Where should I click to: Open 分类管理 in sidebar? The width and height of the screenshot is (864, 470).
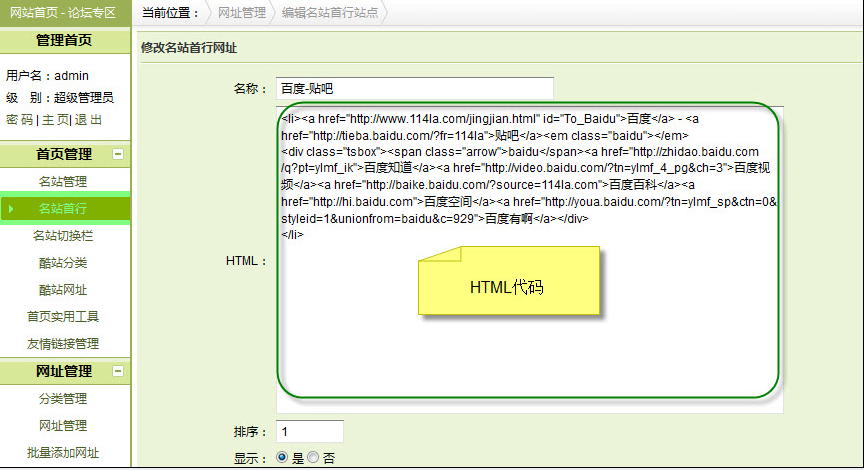pyautogui.click(x=63, y=398)
